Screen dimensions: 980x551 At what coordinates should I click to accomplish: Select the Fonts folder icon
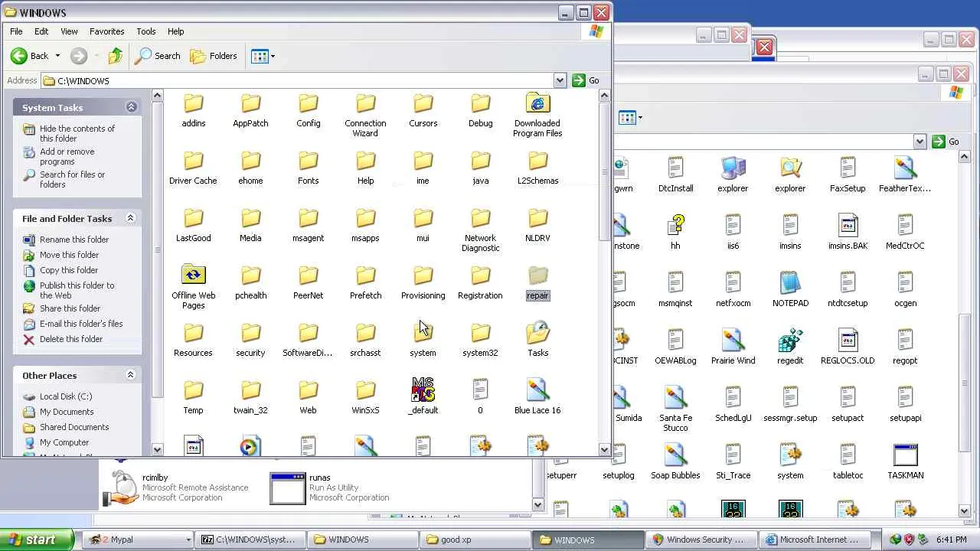coord(309,161)
